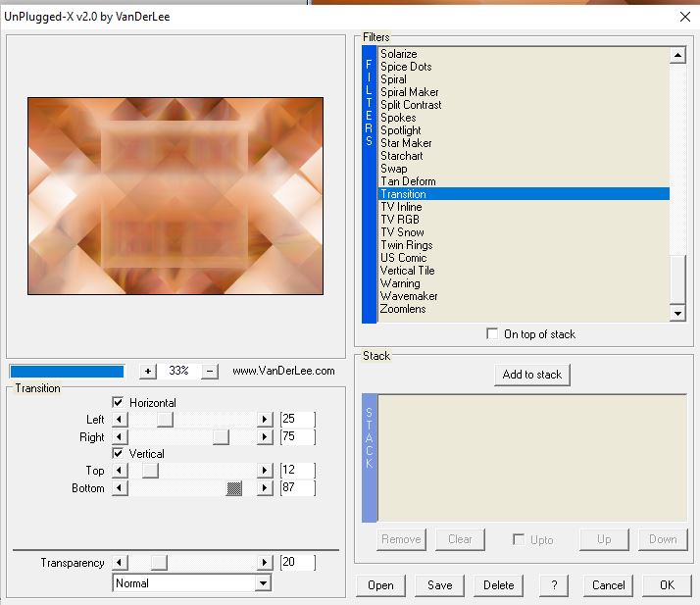Select the Split Contrast filter
The height and width of the screenshot is (605, 700).
tap(524, 105)
